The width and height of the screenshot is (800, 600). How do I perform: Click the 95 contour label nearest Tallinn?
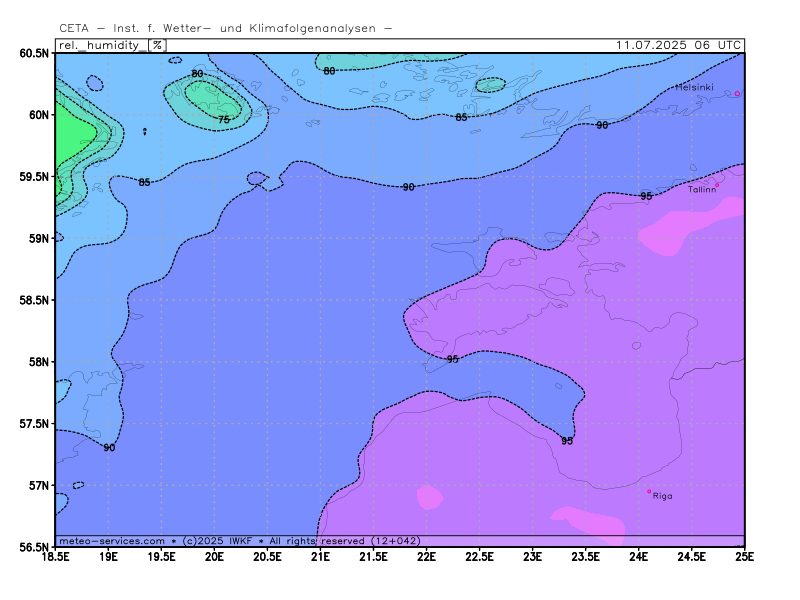click(646, 196)
